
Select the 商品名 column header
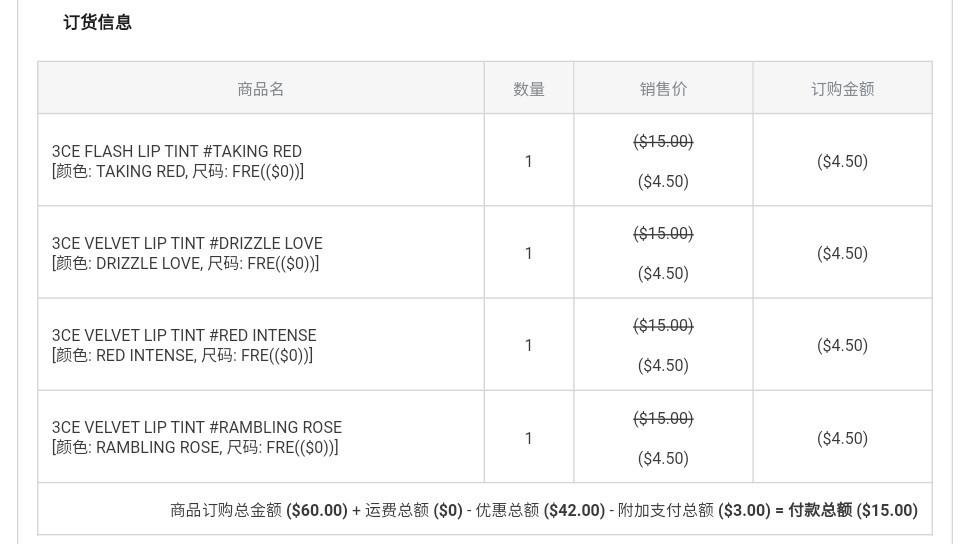pyautogui.click(x=261, y=89)
